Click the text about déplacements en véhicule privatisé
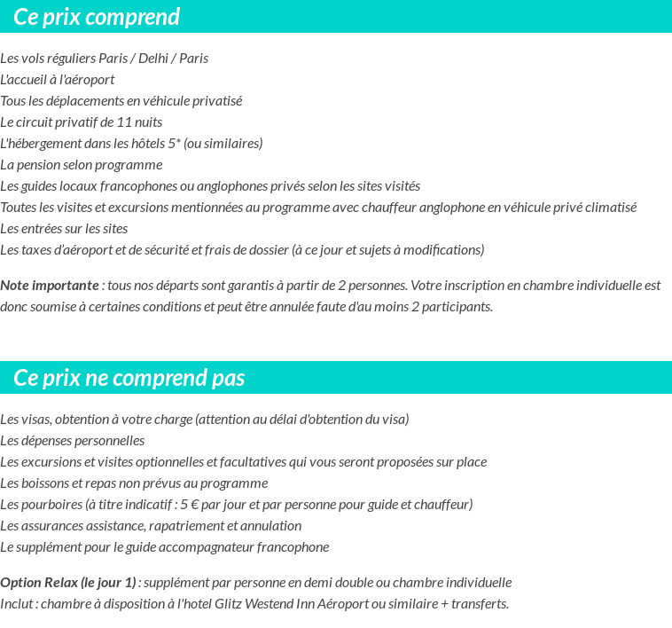The image size is (672, 628). 121,101
